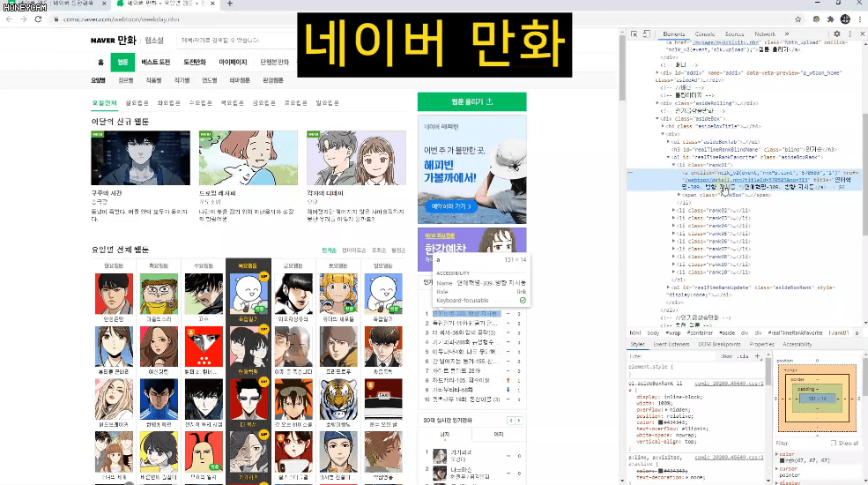
Task: Collapse the div class="asideBox" node
Action: [x=657, y=118]
